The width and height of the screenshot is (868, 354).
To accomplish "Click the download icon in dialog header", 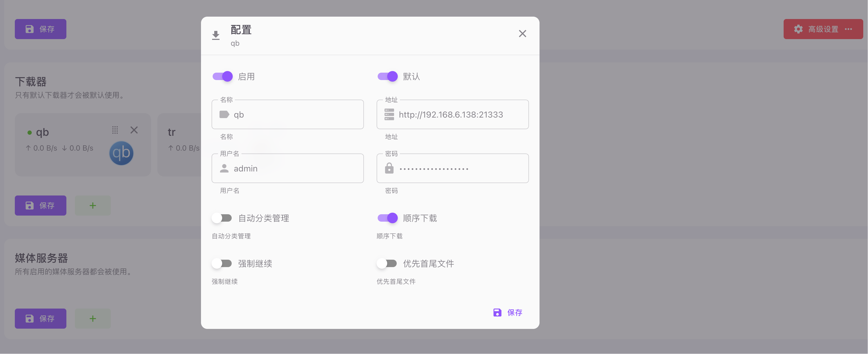I will click(216, 35).
